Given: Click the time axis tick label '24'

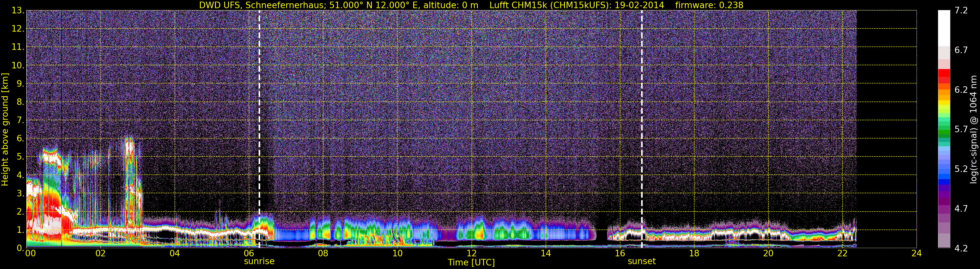Looking at the screenshot, I should (917, 253).
